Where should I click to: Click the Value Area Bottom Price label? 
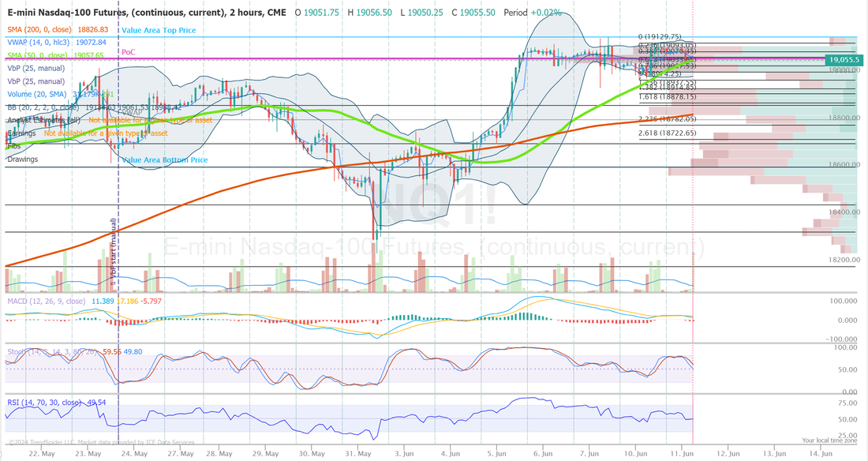(x=165, y=159)
